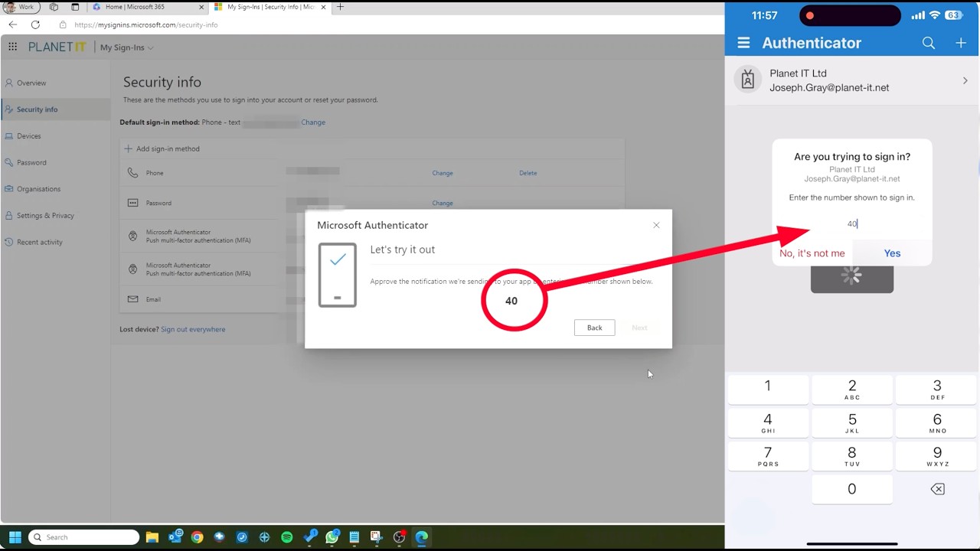The image size is (980, 551).
Task: Open OBS Studio from the taskbar
Action: coord(399,537)
